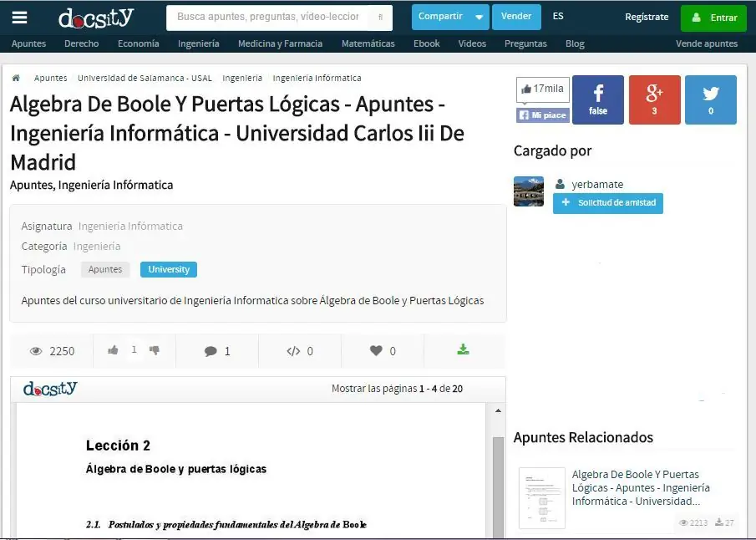Click Asignatura Ingeniería Infórmatica value
Viewport: 756px width, 540px height.
130,226
